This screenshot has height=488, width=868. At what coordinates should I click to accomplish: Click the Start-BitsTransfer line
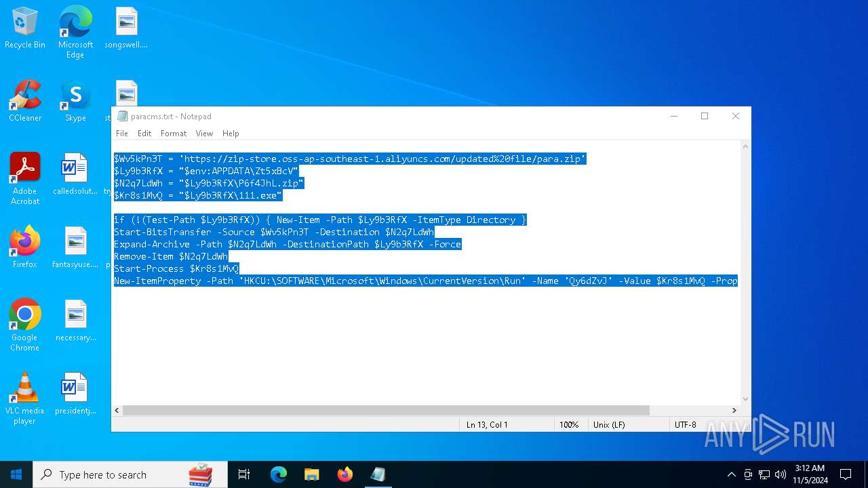click(x=274, y=232)
